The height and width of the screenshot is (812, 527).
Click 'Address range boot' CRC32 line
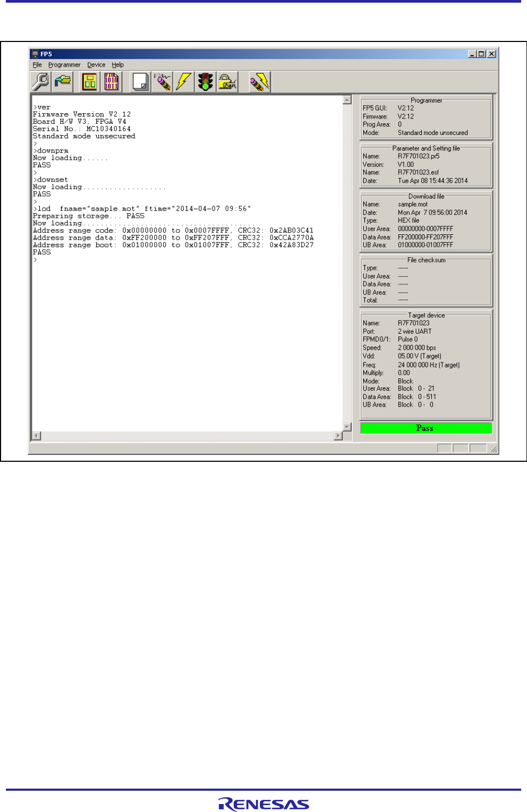coord(173,245)
